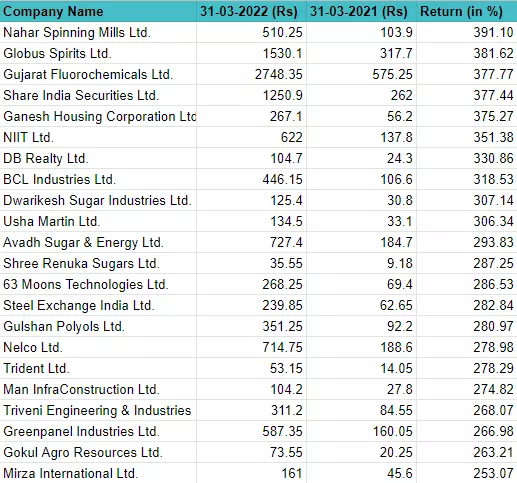Viewport: 517px width, 483px height.
Task: Click the 575.25 previous-year price
Action: [x=393, y=75]
